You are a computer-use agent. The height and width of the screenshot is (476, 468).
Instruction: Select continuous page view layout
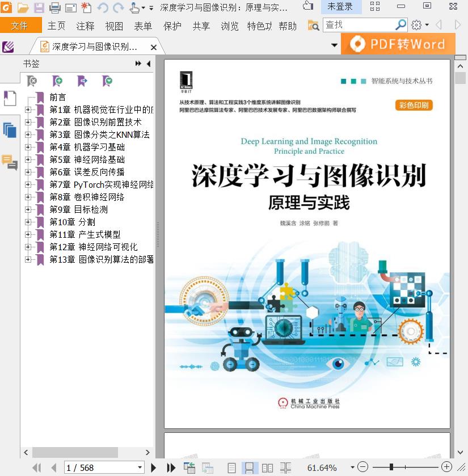click(249, 468)
